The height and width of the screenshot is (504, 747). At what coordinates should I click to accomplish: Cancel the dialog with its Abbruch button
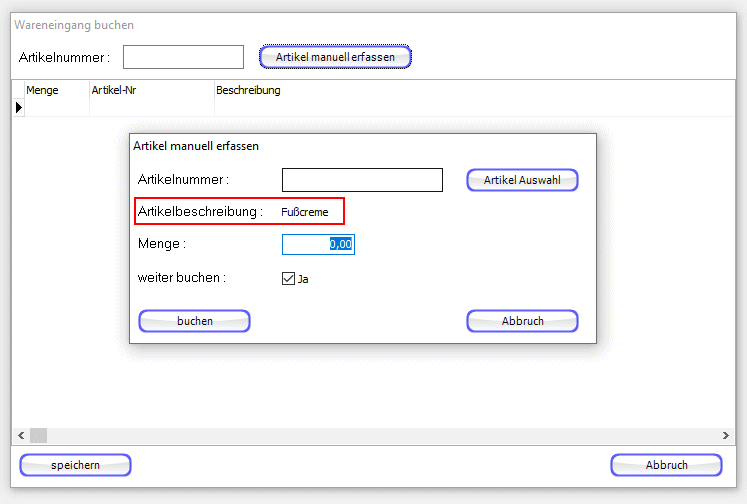pyautogui.click(x=522, y=321)
